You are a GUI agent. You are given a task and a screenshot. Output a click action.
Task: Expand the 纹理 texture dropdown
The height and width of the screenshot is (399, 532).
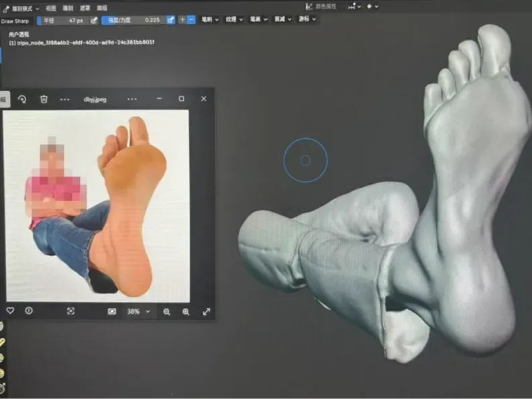pos(234,19)
